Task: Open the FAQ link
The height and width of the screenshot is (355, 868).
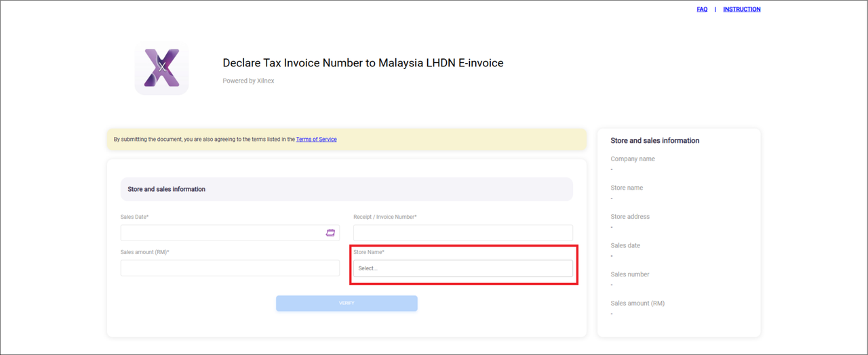Action: 702,9
